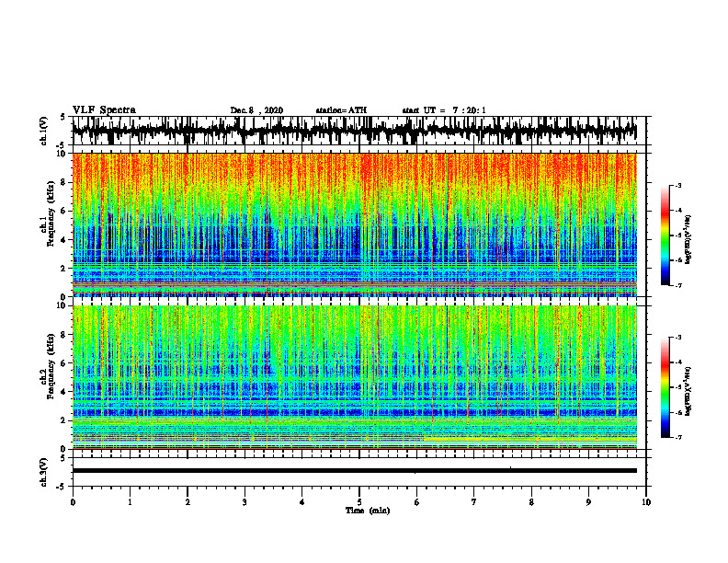Click the "Time (min)" x-axis title
The height and width of the screenshot is (563, 728).
pyautogui.click(x=368, y=511)
